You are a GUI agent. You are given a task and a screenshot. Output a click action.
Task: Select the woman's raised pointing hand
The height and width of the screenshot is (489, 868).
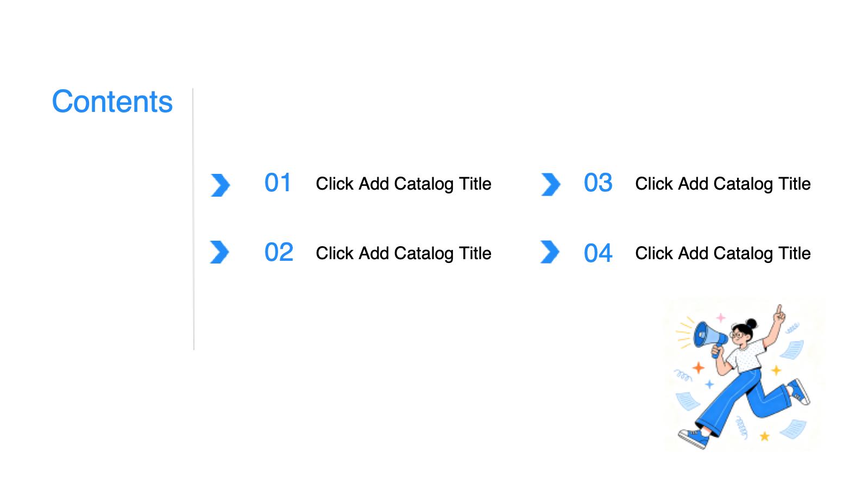click(x=779, y=314)
